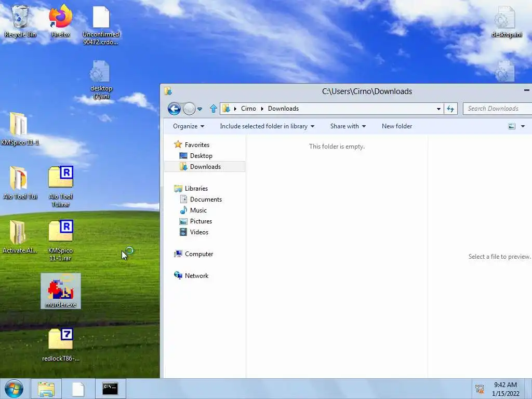The image size is (532, 399).
Task: Click the Explorer window title bar folder icon
Action: click(168, 91)
